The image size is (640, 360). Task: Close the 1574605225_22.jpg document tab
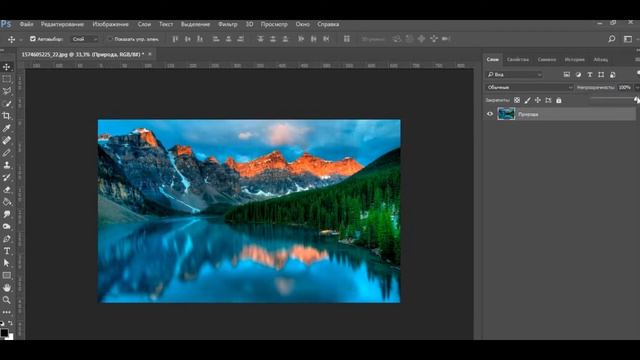click(x=150, y=54)
